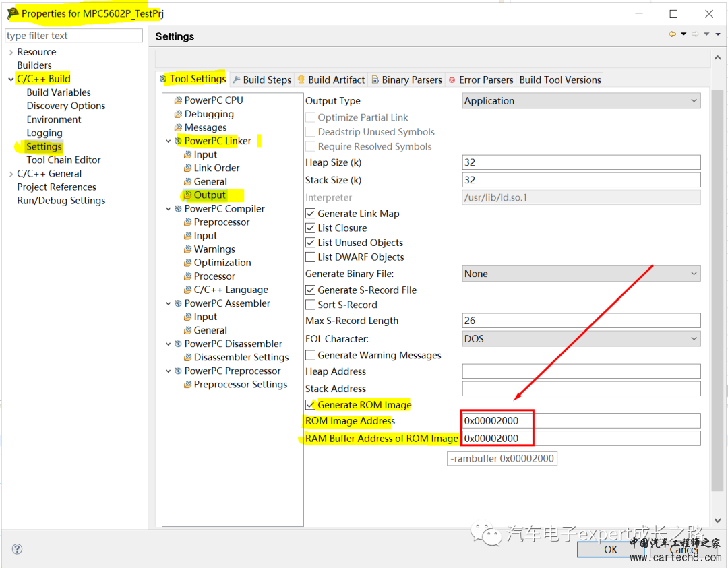Click the Tool Settings tab icon

pyautogui.click(x=163, y=79)
